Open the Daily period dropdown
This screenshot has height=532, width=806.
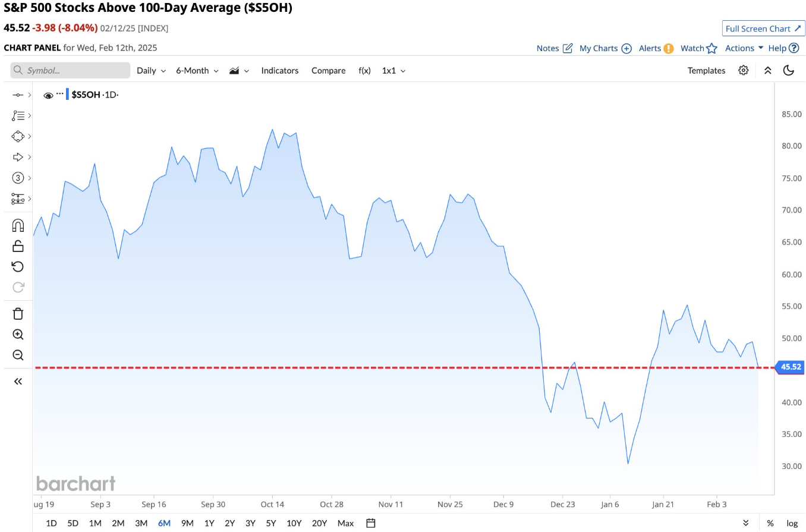pyautogui.click(x=151, y=70)
